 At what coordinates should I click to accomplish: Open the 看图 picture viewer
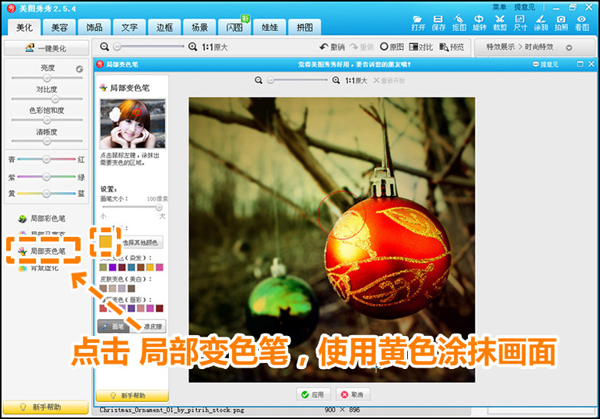[582, 23]
